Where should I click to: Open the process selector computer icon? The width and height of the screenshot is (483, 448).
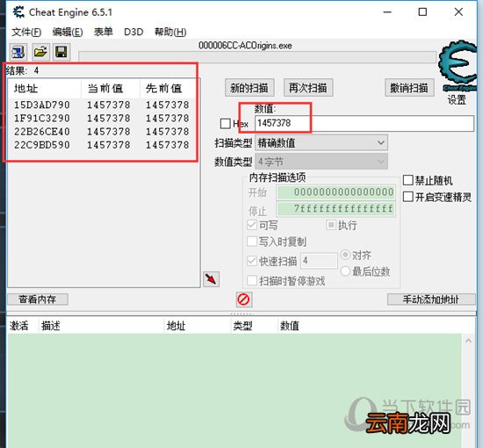(18, 52)
